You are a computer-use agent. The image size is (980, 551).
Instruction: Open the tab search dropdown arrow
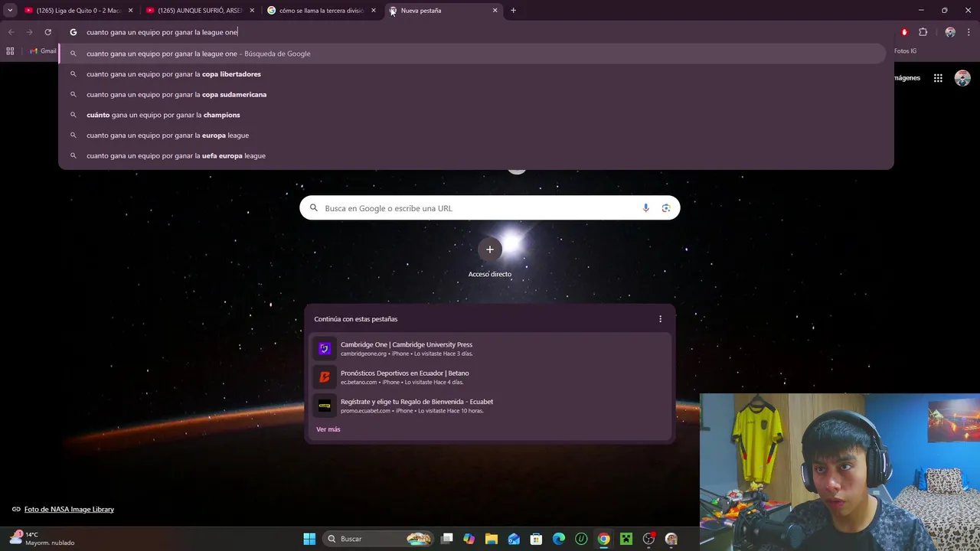(10, 11)
